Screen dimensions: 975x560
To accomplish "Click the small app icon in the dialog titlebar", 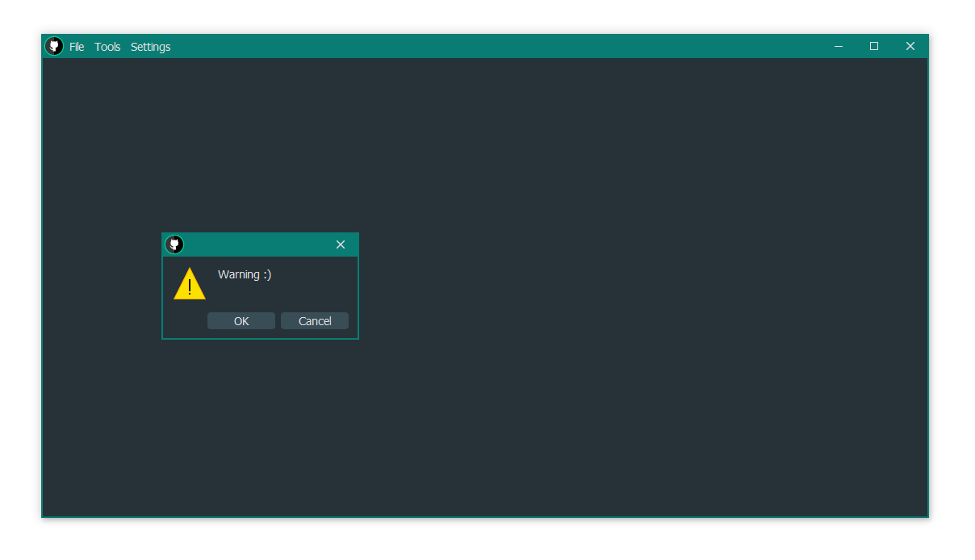I will point(174,244).
